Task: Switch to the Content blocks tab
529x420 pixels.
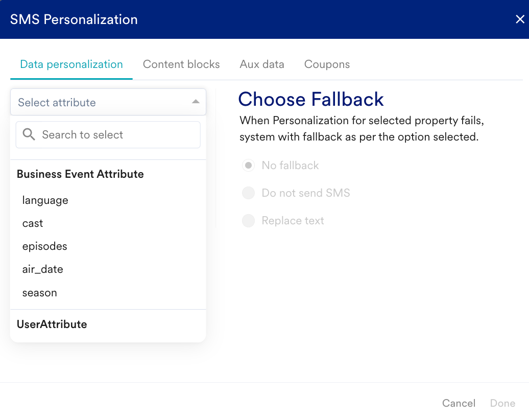Action: 181,64
